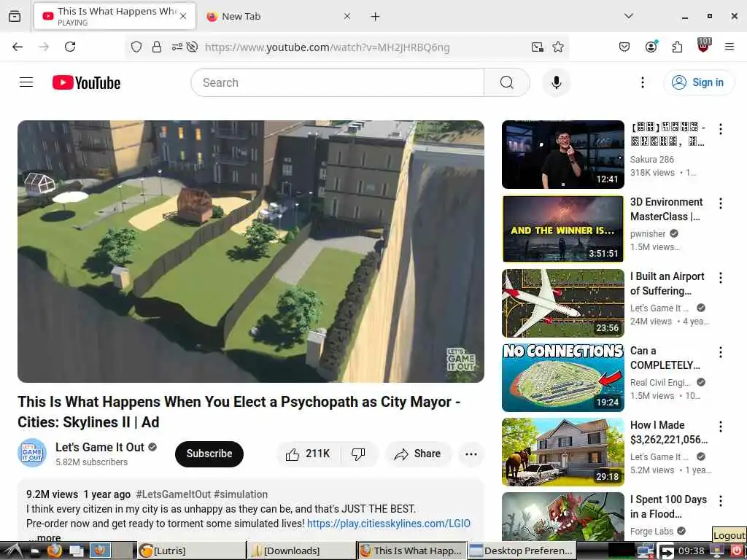Start voice search with microphone icon
The width and height of the screenshot is (747, 560).
pos(556,82)
